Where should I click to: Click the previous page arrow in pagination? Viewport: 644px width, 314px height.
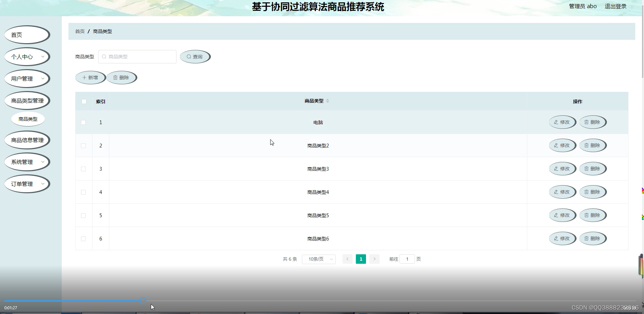point(347,259)
